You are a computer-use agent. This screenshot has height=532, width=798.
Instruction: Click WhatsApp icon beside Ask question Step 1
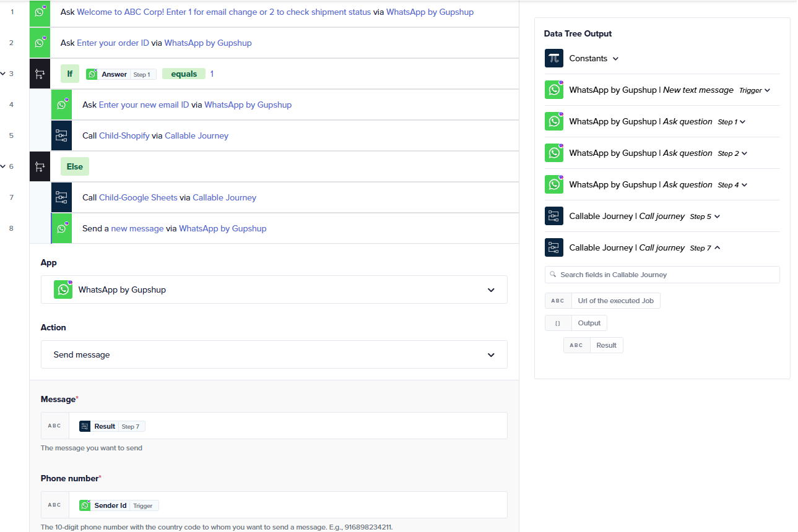554,121
